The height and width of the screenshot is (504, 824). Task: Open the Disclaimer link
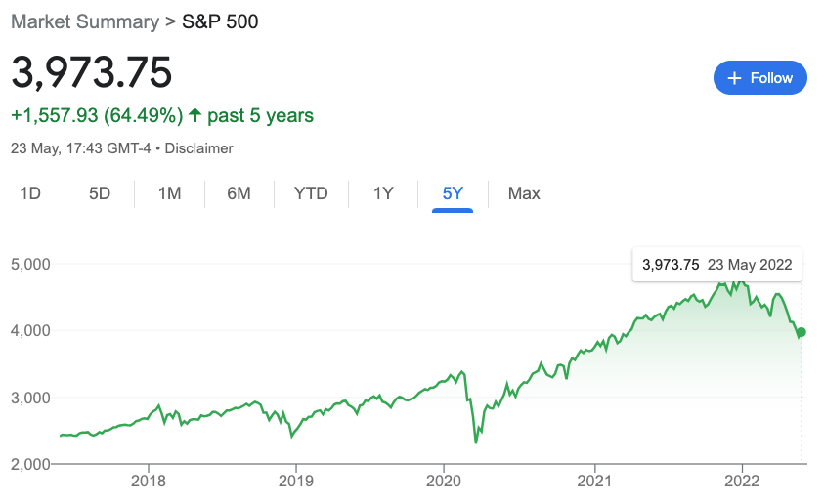pyautogui.click(x=198, y=148)
